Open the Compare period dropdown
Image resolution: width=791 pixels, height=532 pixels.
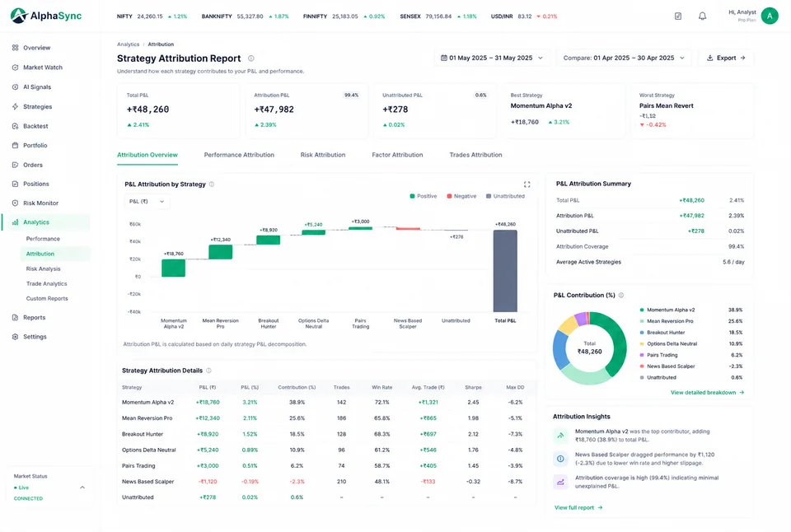[624, 58]
